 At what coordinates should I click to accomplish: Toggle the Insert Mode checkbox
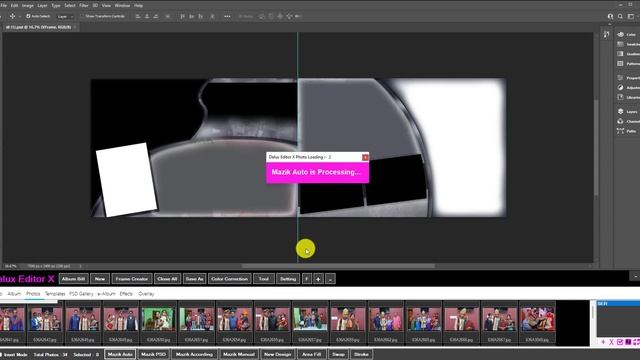[2, 355]
